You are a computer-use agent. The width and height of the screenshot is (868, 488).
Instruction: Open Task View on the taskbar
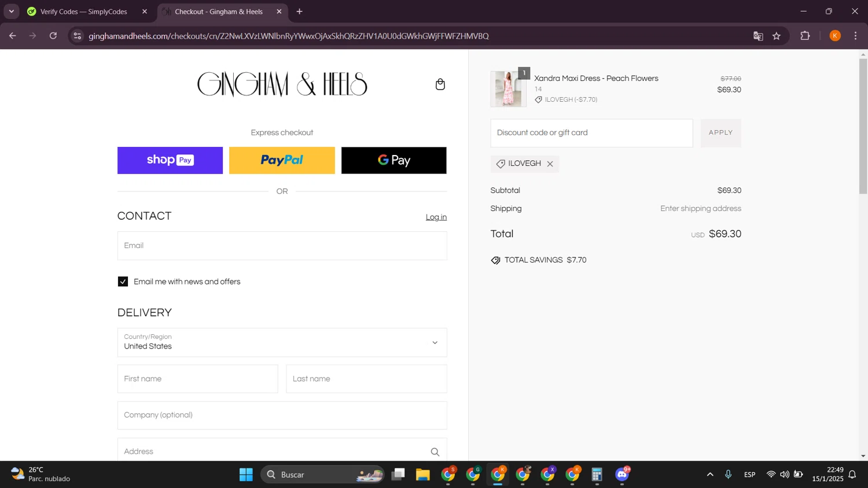tap(398, 475)
